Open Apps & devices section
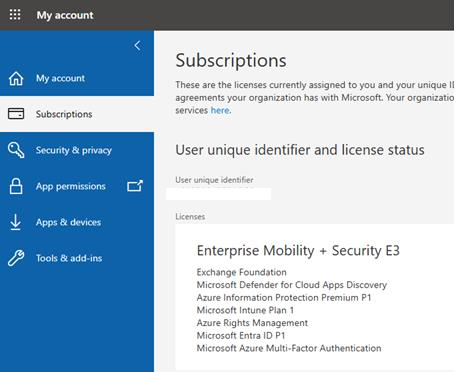457x372 pixels. point(68,222)
